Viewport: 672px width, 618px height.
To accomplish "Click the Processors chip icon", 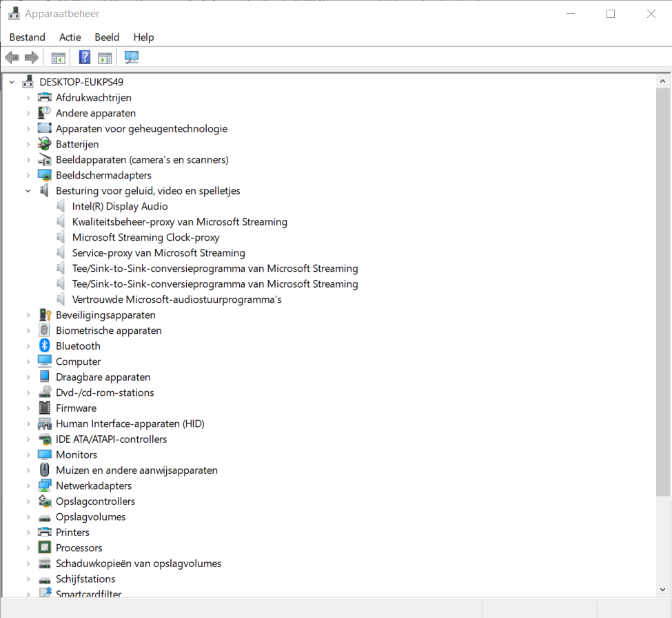I will [x=45, y=548].
